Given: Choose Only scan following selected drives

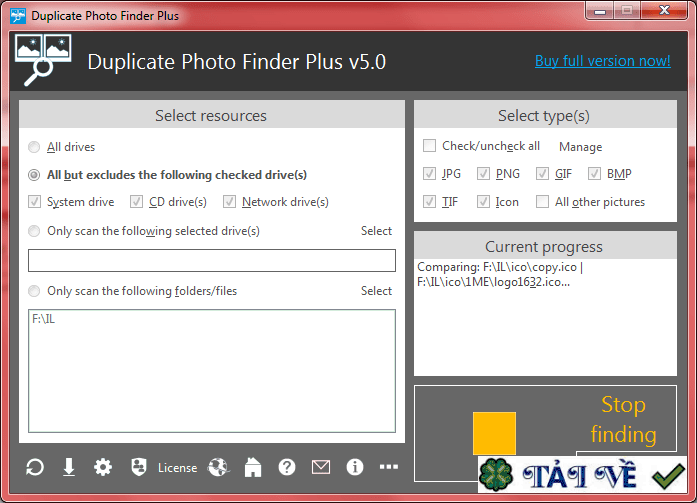Looking at the screenshot, I should coord(34,231).
